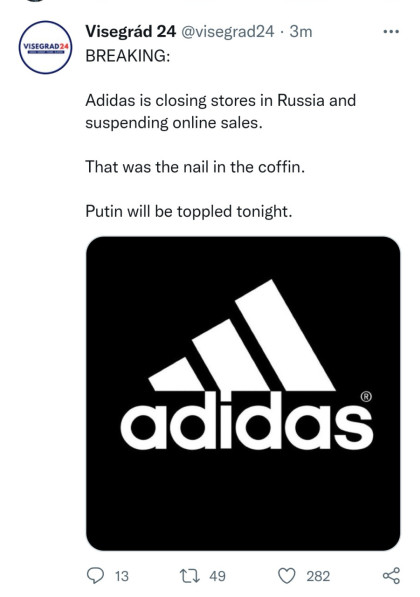The width and height of the screenshot is (420, 597).
Task: Open the @visegrad24 handle link
Action: click(x=227, y=32)
